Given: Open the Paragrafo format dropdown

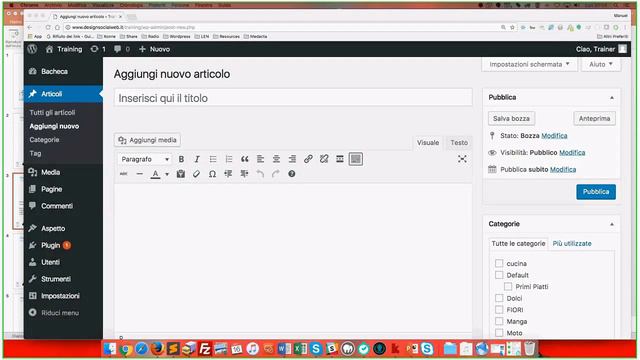Looking at the screenshot, I should [x=145, y=159].
